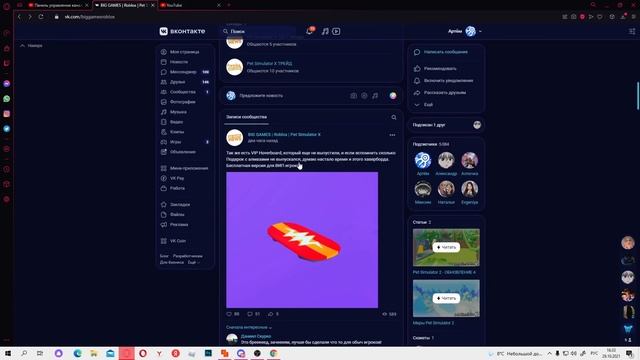Open the BIG GAMES post author link
This screenshot has height=360, width=640.
(x=284, y=134)
